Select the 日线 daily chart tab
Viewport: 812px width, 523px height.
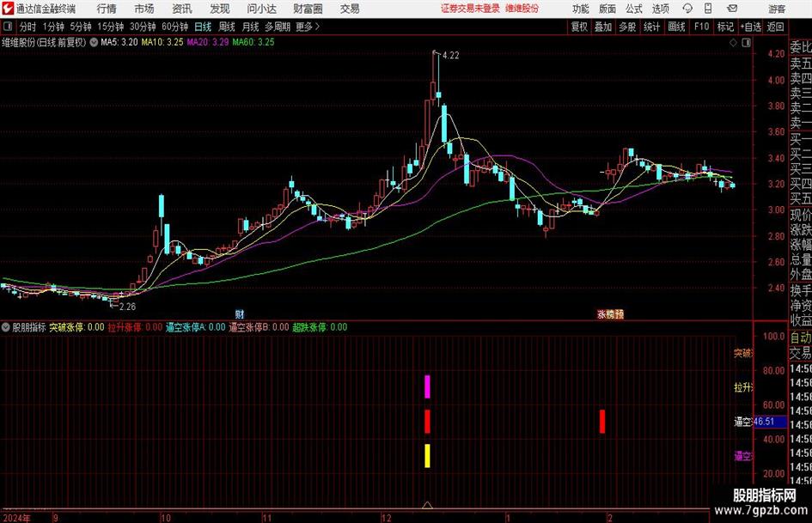tap(203, 27)
